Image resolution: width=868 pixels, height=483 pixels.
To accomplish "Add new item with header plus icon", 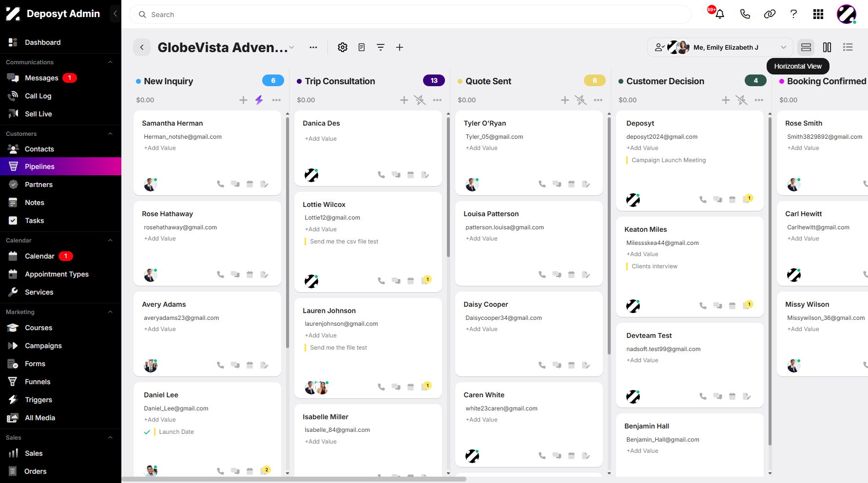I will (x=400, y=47).
